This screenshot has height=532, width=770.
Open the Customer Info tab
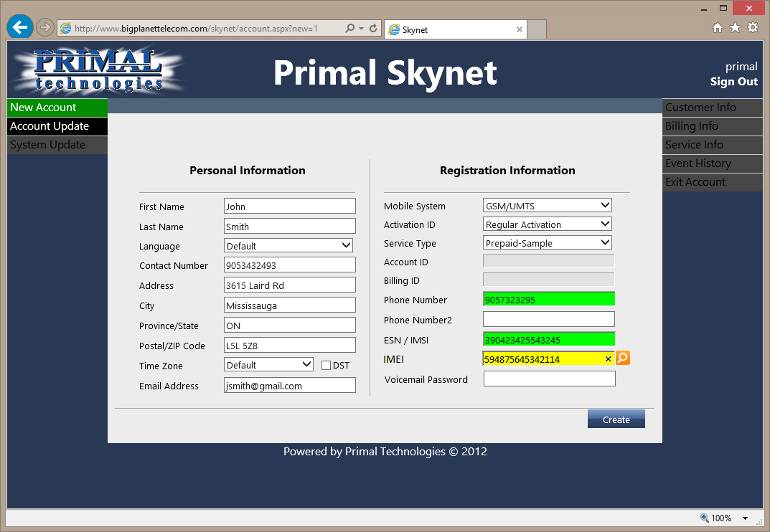pyautogui.click(x=712, y=108)
